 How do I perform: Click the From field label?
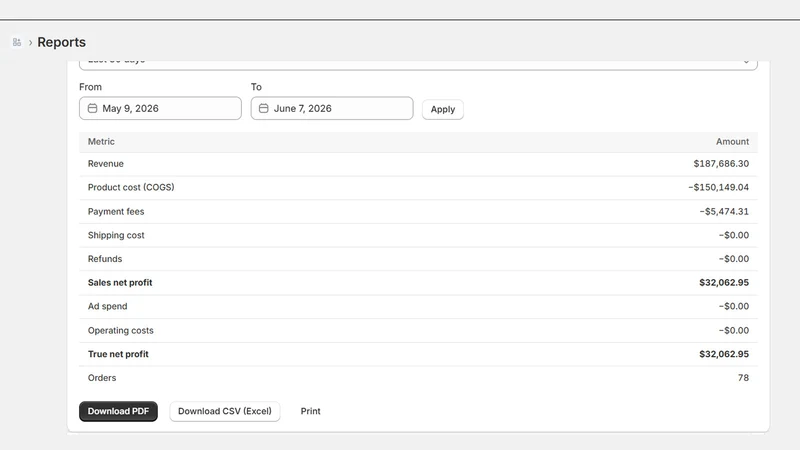(90, 87)
